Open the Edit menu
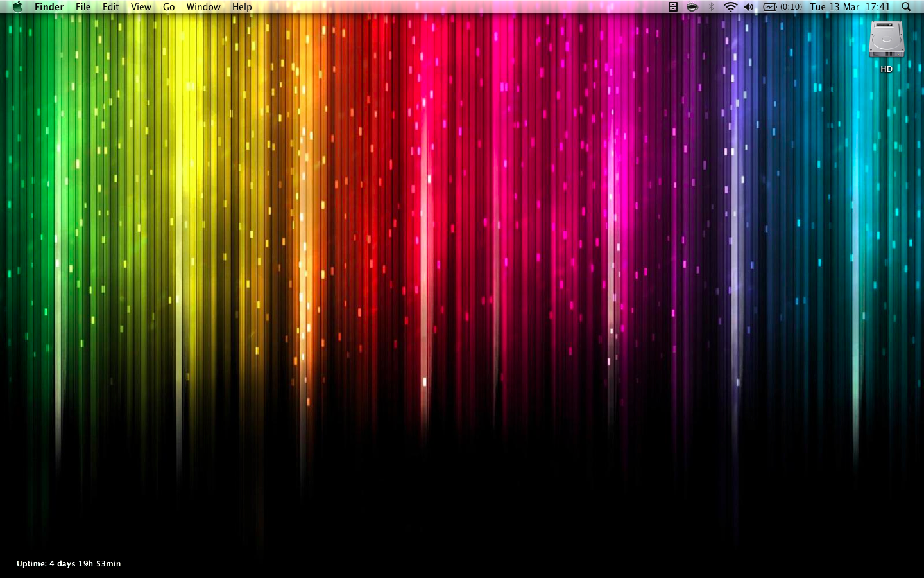This screenshot has height=578, width=924. point(111,7)
